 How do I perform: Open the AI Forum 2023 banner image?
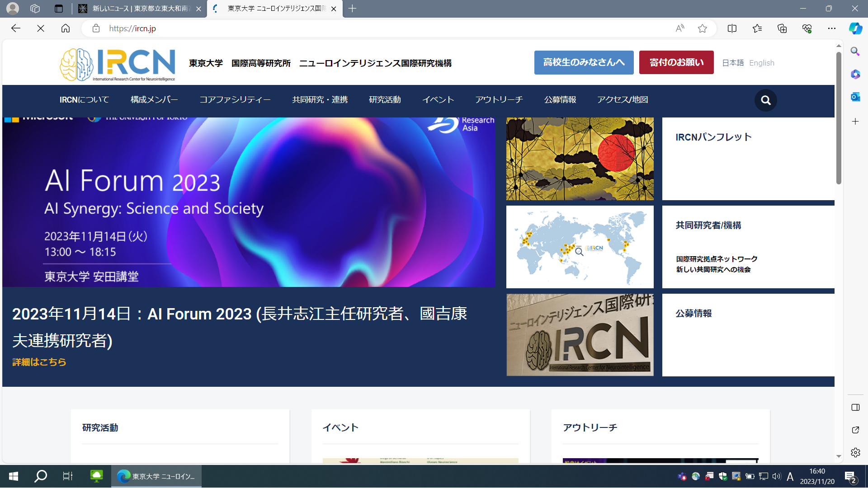[249, 202]
